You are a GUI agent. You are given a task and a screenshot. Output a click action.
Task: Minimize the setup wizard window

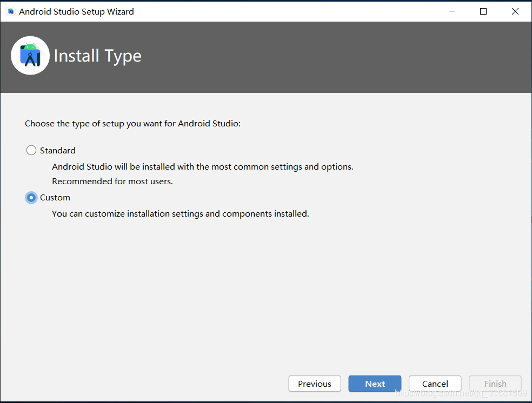click(452, 11)
